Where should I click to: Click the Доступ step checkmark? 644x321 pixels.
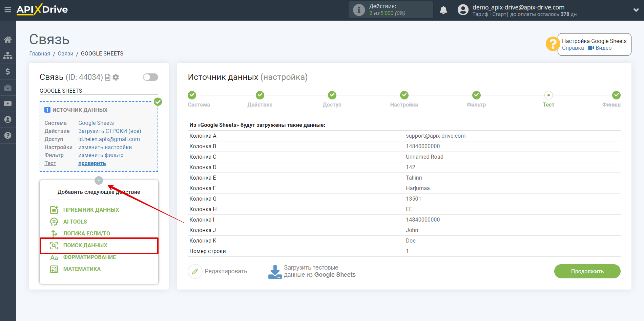pos(332,95)
